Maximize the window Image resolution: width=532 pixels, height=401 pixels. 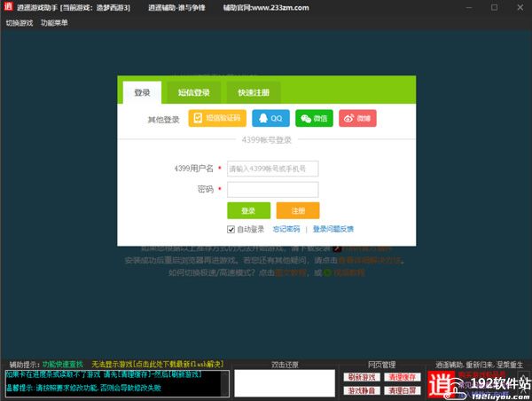pyautogui.click(x=495, y=7)
